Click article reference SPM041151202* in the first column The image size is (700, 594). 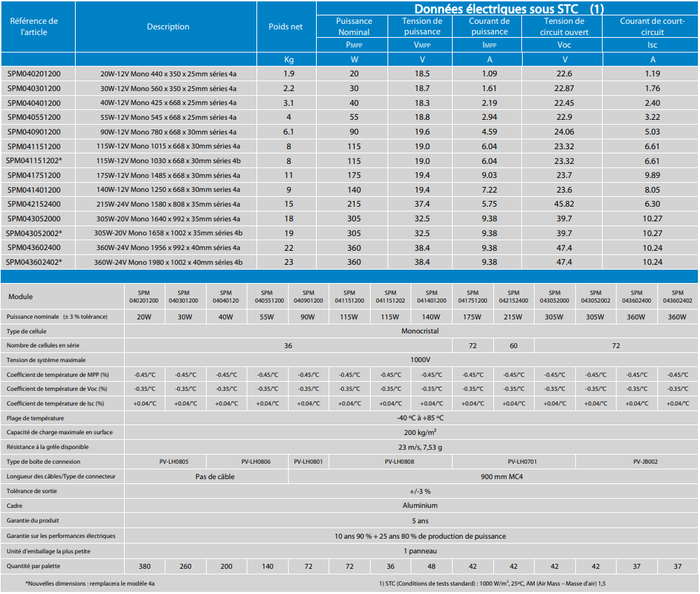(34, 160)
